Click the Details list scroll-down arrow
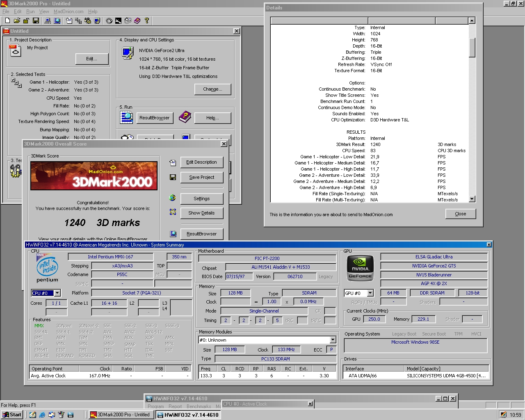Image resolution: width=525 pixels, height=420 pixels. coord(472,199)
